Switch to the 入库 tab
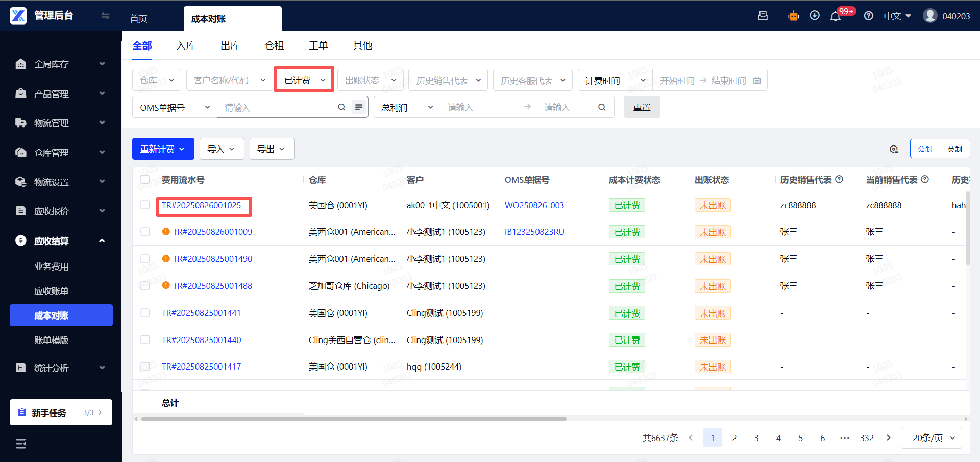980x462 pixels. click(186, 45)
